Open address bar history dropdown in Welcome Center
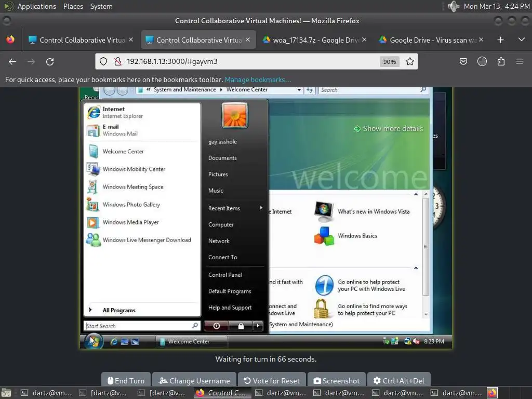Viewport: 532px width, 399px height. [x=299, y=90]
